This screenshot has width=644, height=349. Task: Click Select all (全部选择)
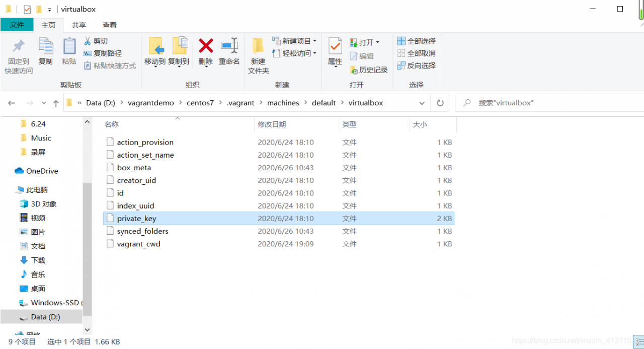(416, 41)
